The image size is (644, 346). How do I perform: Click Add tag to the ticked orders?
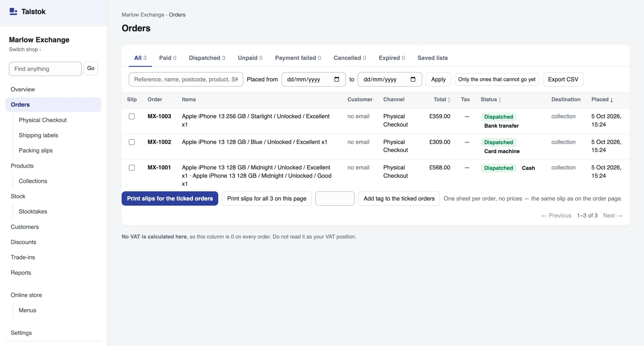coord(399,198)
